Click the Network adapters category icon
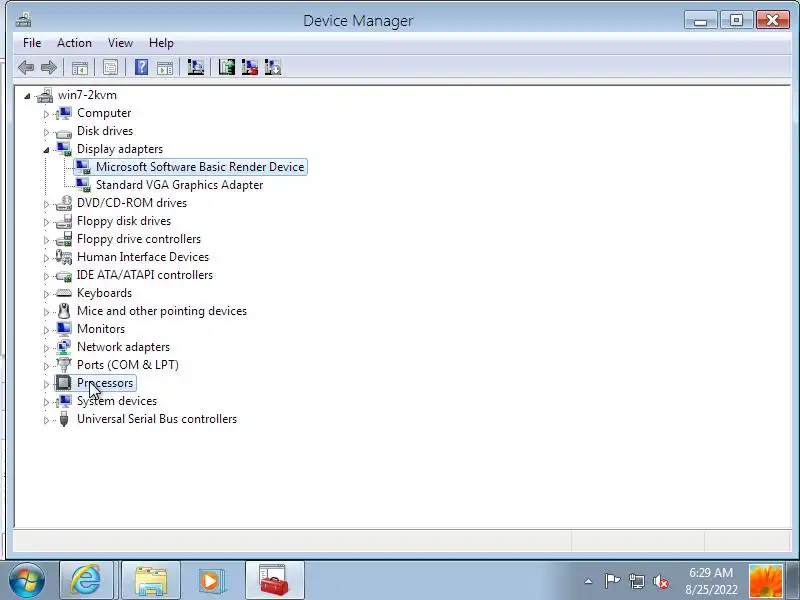Image resolution: width=800 pixels, height=600 pixels. [x=64, y=347]
